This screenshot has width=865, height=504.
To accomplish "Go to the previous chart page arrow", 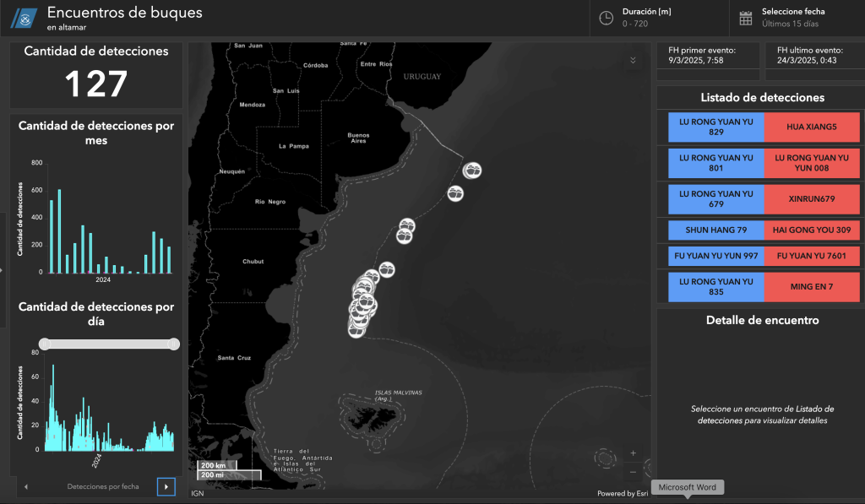I will pyautogui.click(x=25, y=486).
